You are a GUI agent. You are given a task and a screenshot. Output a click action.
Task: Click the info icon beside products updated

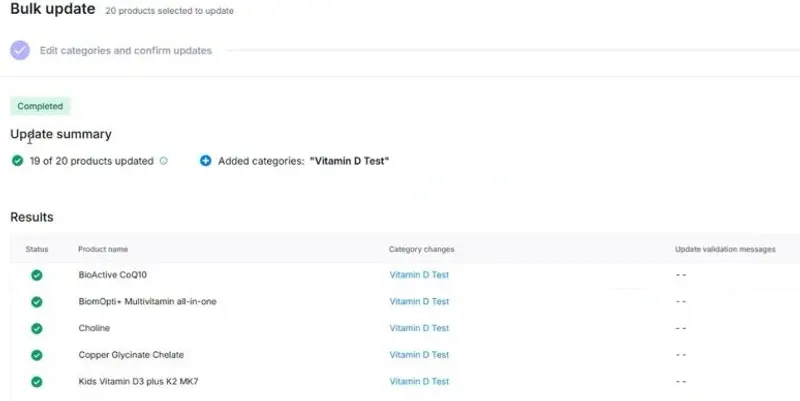tap(164, 161)
